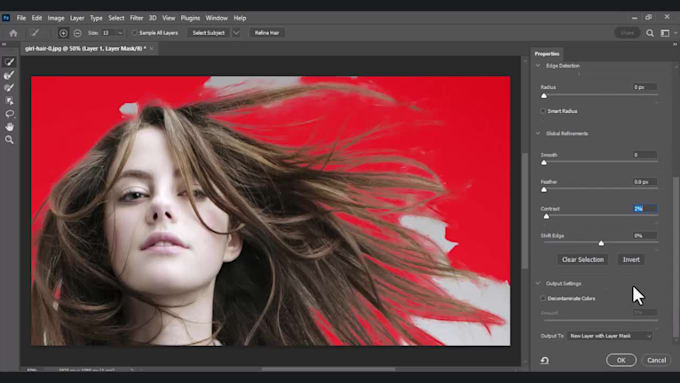Select the Brush tool in left toolbar
This screenshot has width=680, height=383.
[9, 88]
